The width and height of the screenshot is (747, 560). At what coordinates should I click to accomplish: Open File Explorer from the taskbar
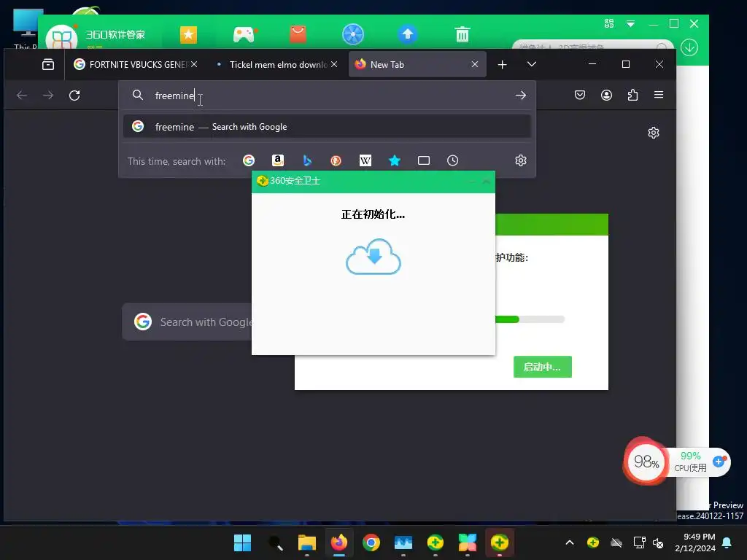(x=307, y=542)
